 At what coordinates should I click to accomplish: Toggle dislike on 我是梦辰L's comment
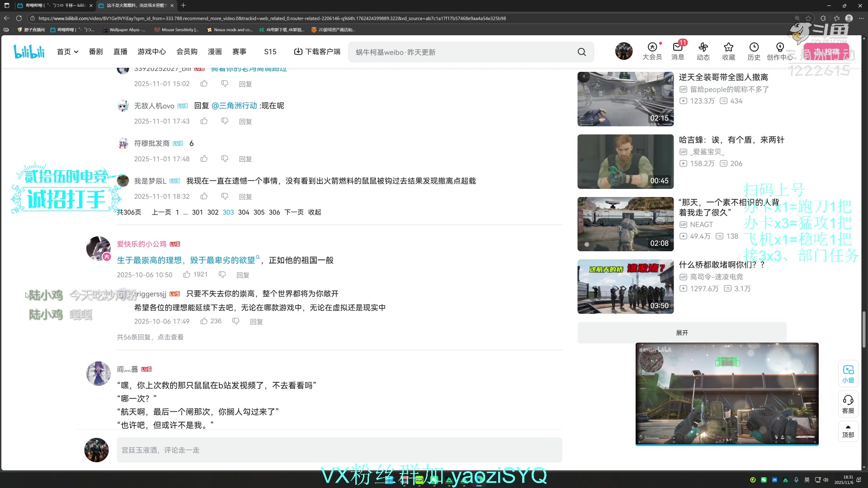224,196
